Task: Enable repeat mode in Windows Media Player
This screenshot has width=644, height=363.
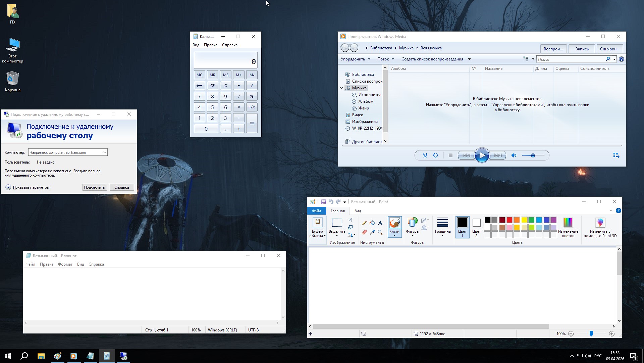Action: tap(435, 155)
